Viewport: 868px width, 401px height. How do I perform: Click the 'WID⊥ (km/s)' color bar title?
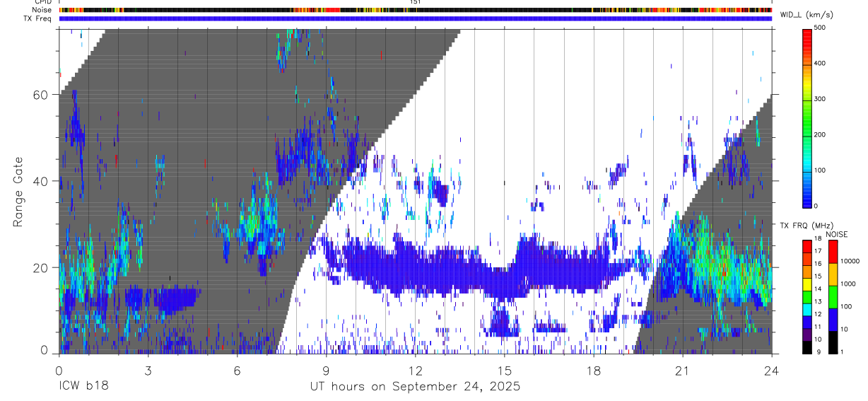(x=806, y=15)
